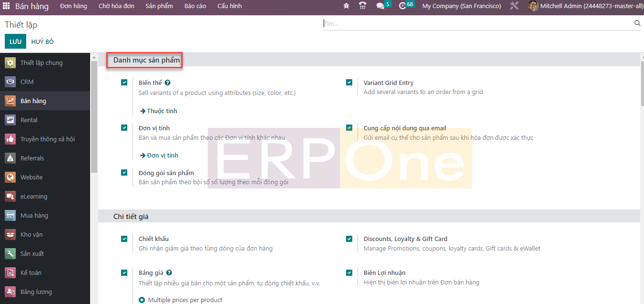Screen dimensions: 644x304
Task: Toggle the Variant Grid Entry checkbox
Action: 349,83
